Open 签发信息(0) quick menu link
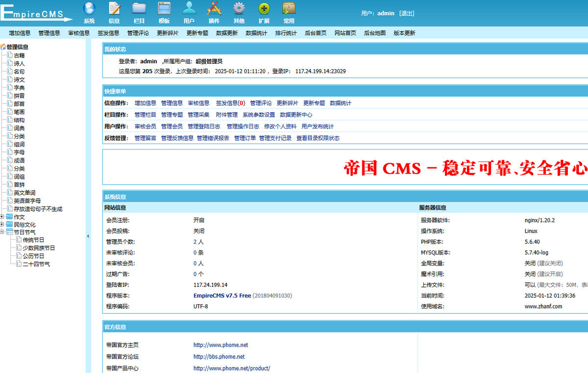The image size is (588, 373). (x=230, y=103)
